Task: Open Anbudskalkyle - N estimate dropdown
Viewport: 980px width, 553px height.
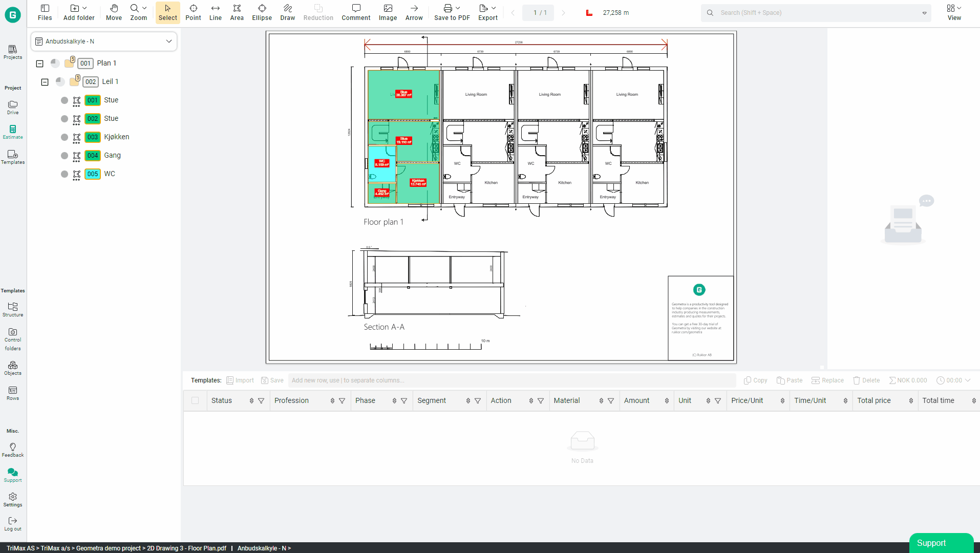Action: [104, 41]
